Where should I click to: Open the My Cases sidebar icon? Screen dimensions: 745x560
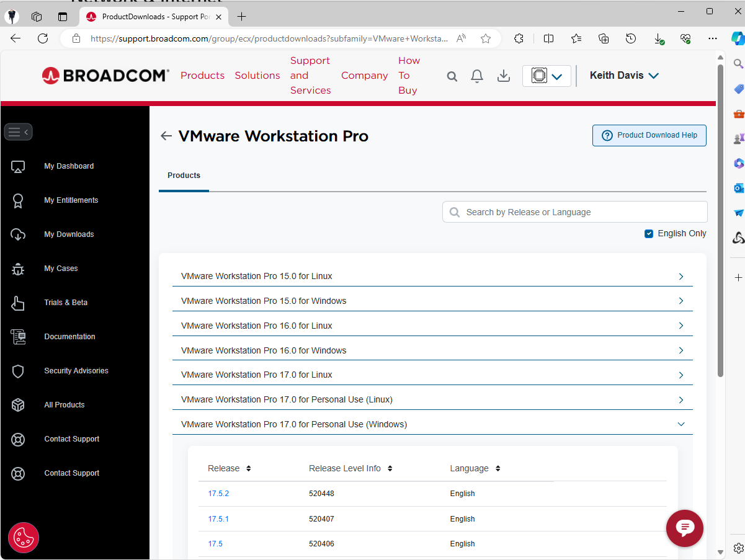click(x=18, y=269)
